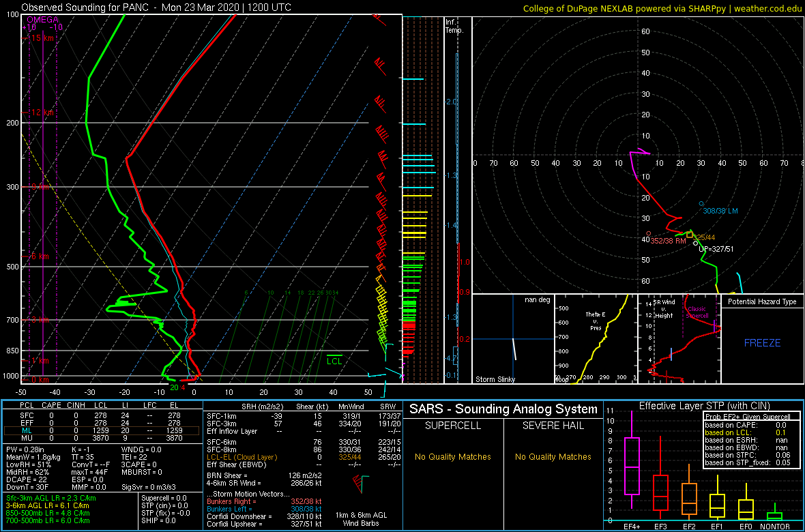Click the 'Bunkers Left = 308/38 kt' line

[x=265, y=509]
